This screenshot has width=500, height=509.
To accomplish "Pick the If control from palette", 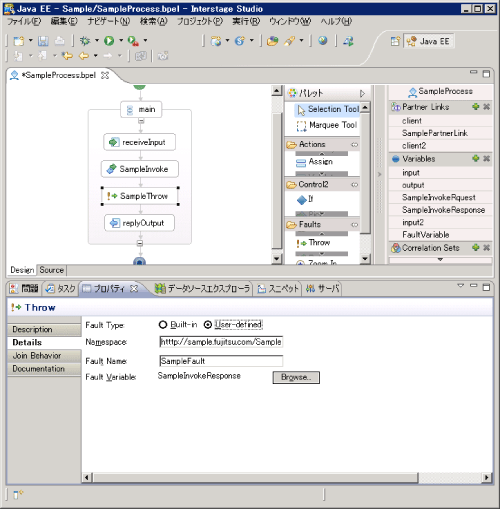I will coord(305,199).
